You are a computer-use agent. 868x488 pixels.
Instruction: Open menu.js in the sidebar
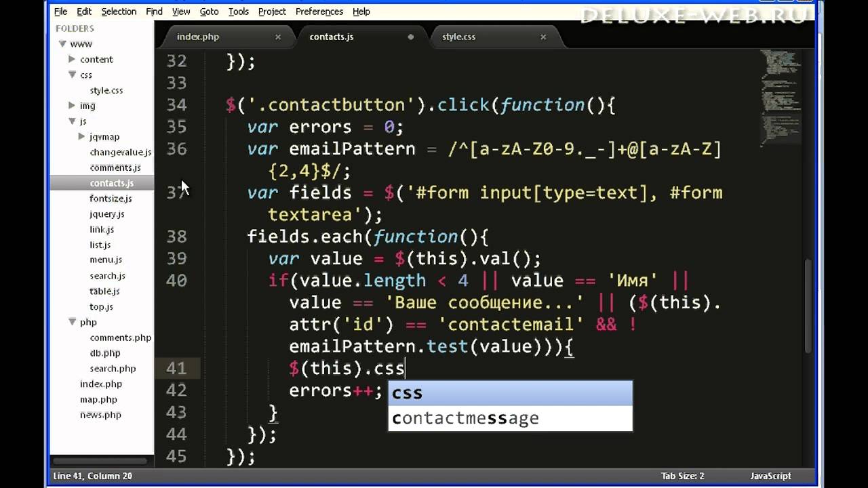click(106, 260)
